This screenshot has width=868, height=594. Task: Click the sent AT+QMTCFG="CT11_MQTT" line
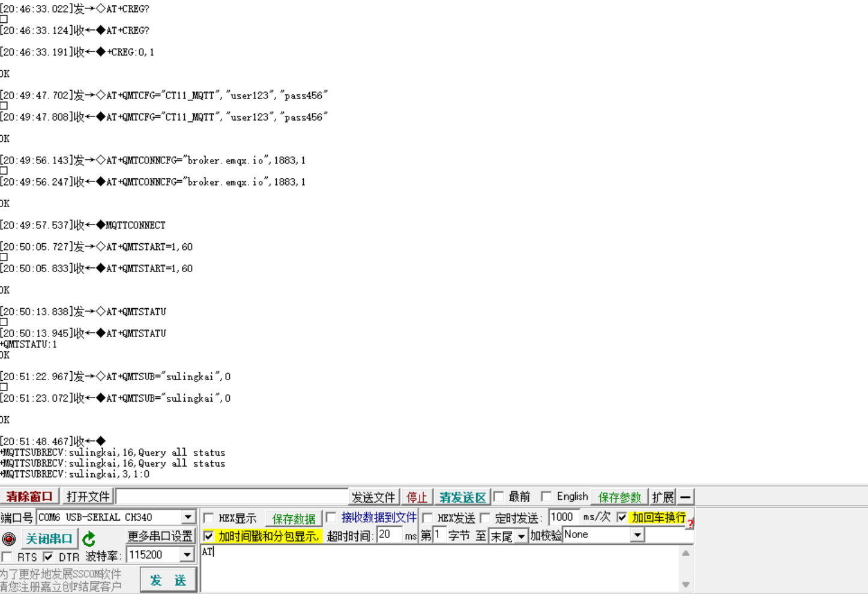point(164,95)
